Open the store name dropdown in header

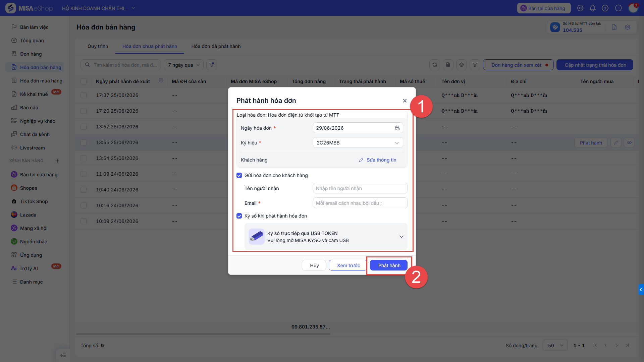99,8
